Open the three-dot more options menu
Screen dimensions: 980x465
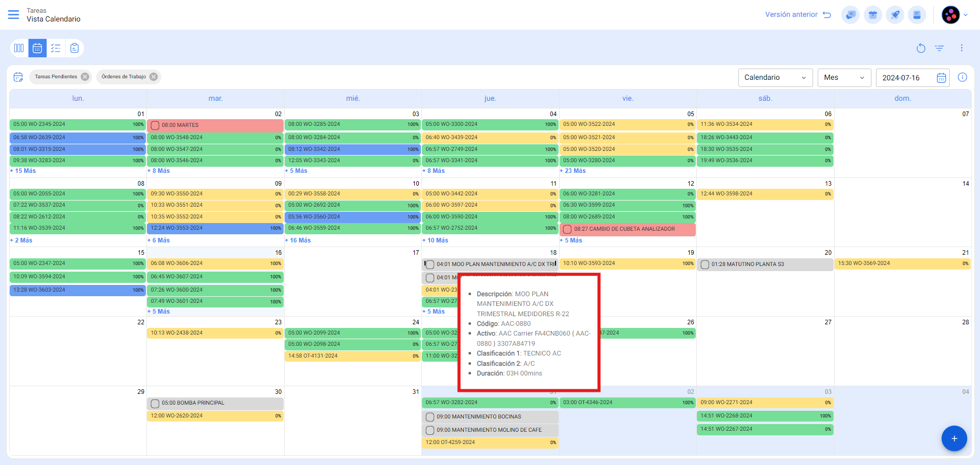[961, 48]
